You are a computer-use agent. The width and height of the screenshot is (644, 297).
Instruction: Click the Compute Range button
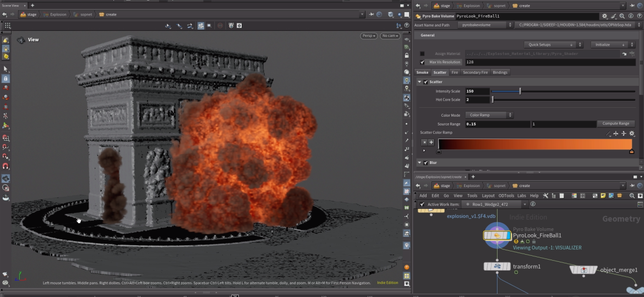615,124
